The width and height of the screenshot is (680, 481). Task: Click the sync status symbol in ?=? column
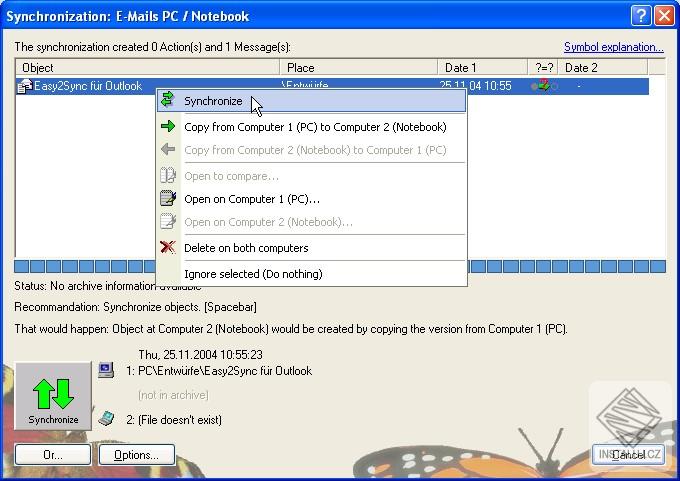click(544, 86)
